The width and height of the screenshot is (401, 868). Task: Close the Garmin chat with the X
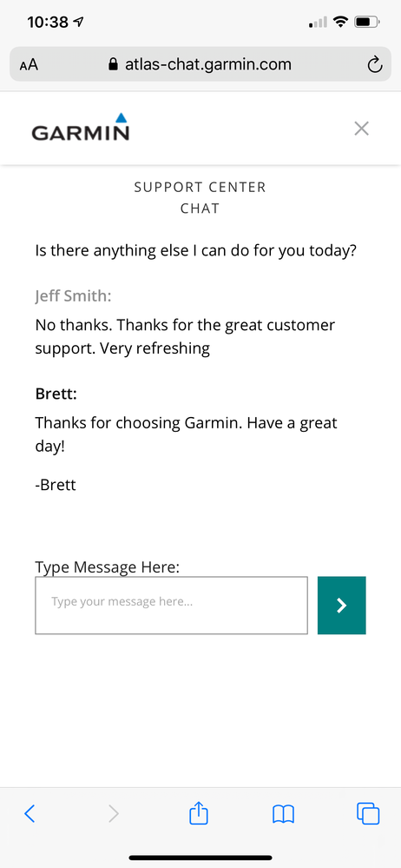[x=361, y=129]
